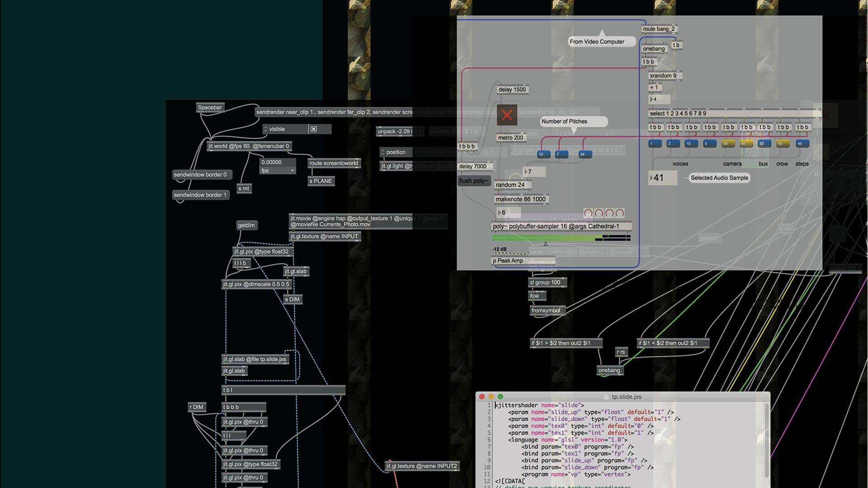
Task: Click blue message box 15
Action: click(x=692, y=144)
